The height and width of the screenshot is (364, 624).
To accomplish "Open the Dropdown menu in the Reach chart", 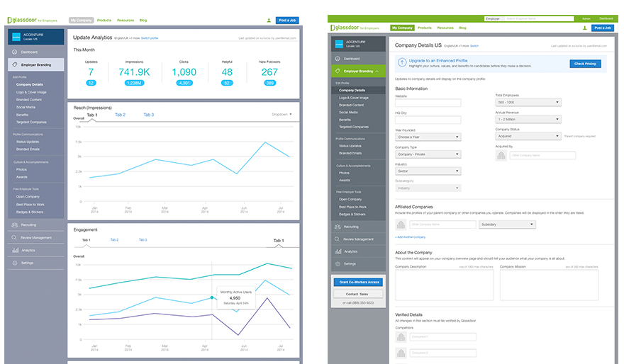I will click(282, 114).
